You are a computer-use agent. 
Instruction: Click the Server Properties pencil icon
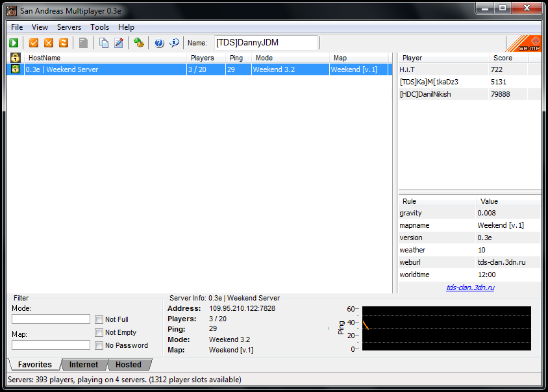[x=119, y=43]
